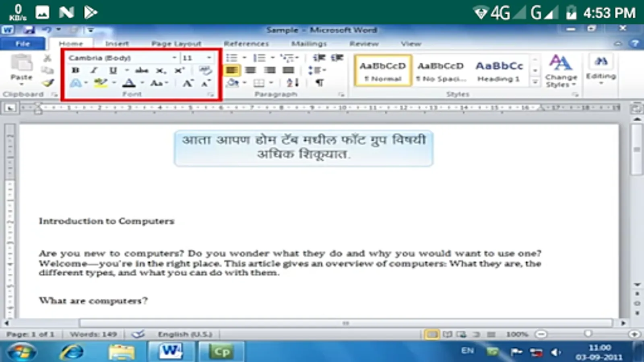Open the File tab
The width and height of the screenshot is (644, 362).
click(x=23, y=43)
